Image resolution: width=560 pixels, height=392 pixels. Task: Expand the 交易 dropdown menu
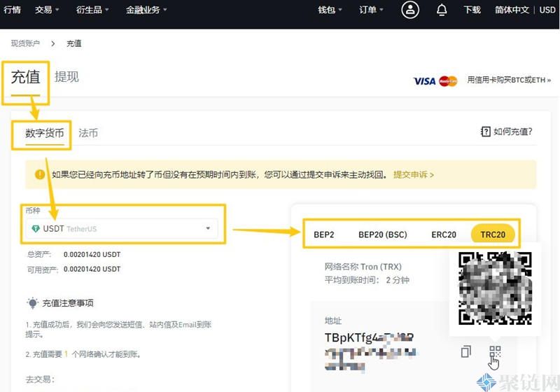(47, 10)
